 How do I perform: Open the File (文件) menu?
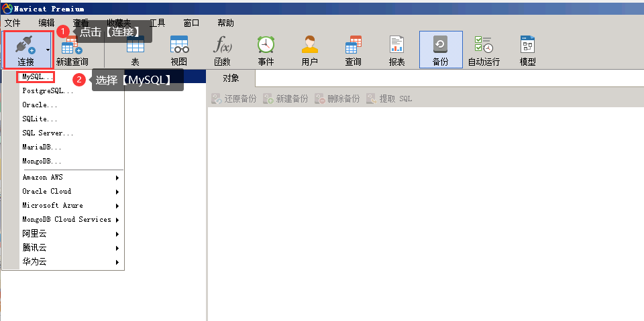point(12,23)
